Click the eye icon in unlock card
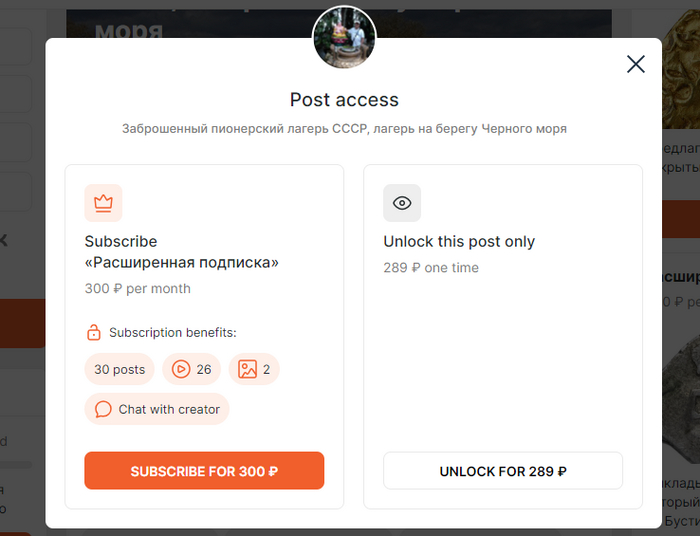700x536 pixels. click(402, 203)
